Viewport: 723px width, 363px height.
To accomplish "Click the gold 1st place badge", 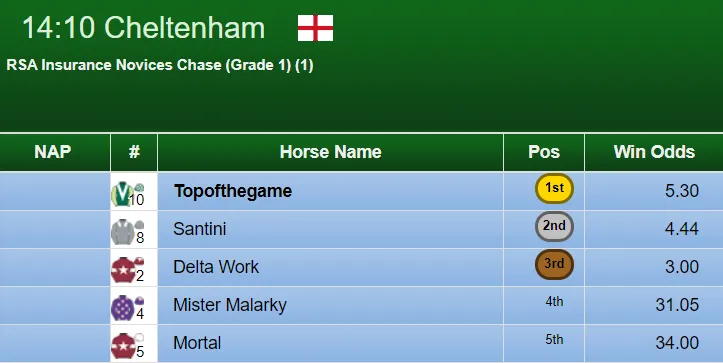I will 554,188.
